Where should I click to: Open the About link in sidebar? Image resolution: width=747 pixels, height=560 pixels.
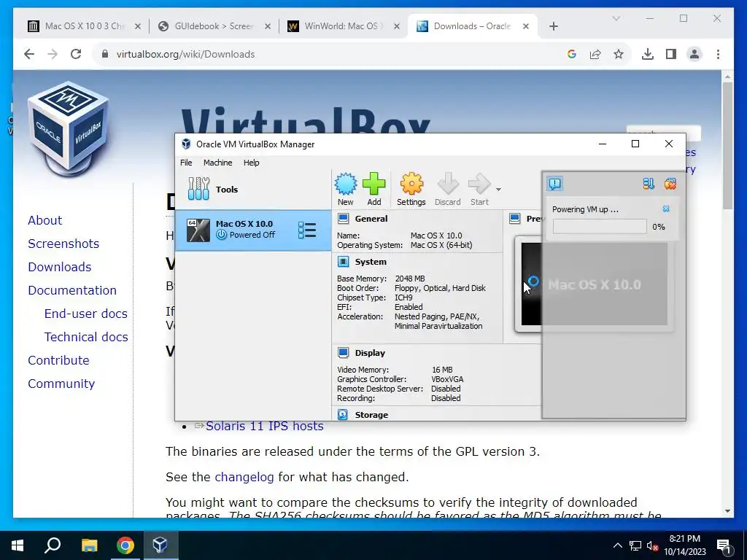pyautogui.click(x=44, y=220)
